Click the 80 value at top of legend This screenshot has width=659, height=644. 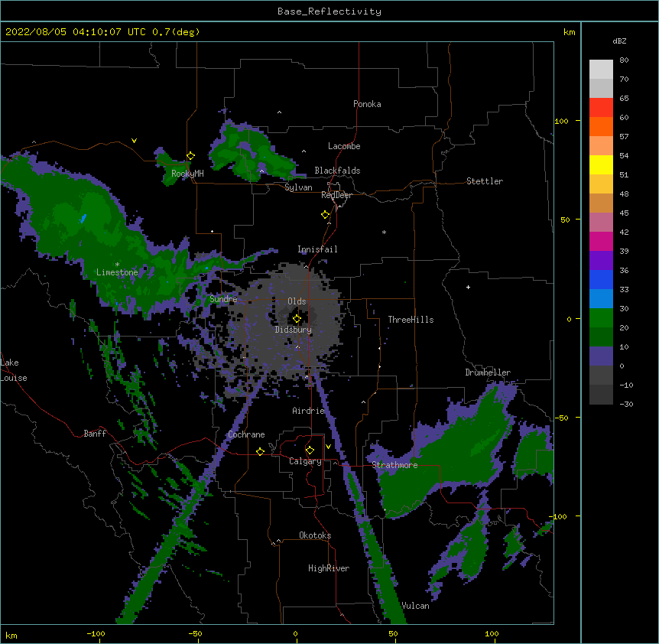coord(624,60)
